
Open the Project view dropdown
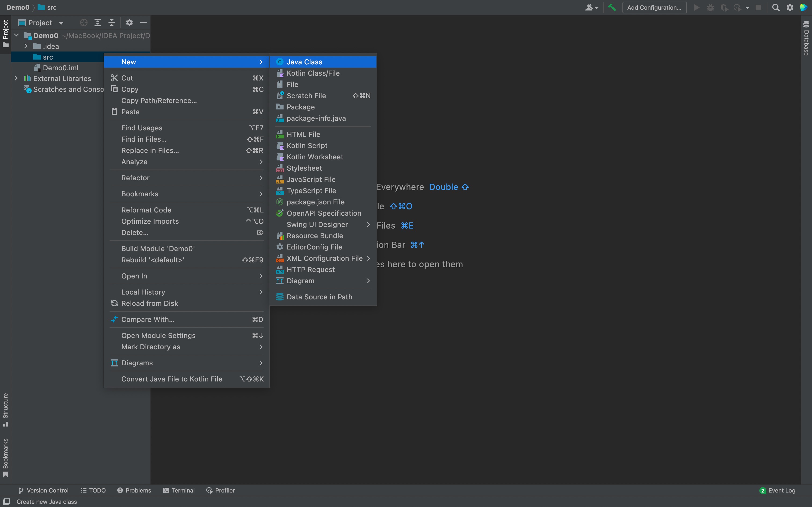[x=61, y=23]
